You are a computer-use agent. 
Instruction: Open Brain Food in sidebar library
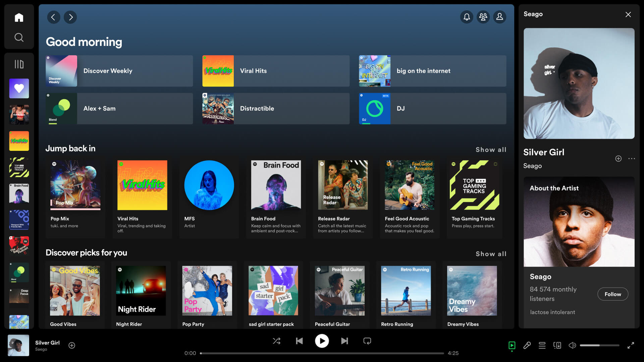(19, 193)
